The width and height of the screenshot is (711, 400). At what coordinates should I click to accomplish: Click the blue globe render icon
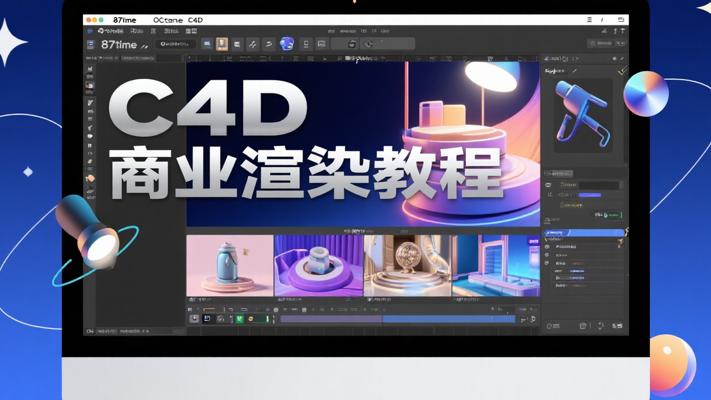click(x=287, y=44)
